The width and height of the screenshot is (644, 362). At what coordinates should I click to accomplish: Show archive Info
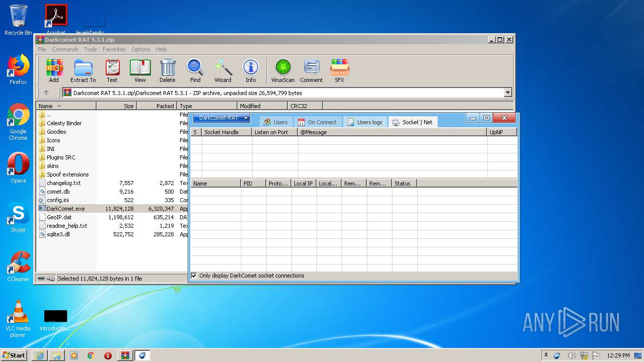251,70
